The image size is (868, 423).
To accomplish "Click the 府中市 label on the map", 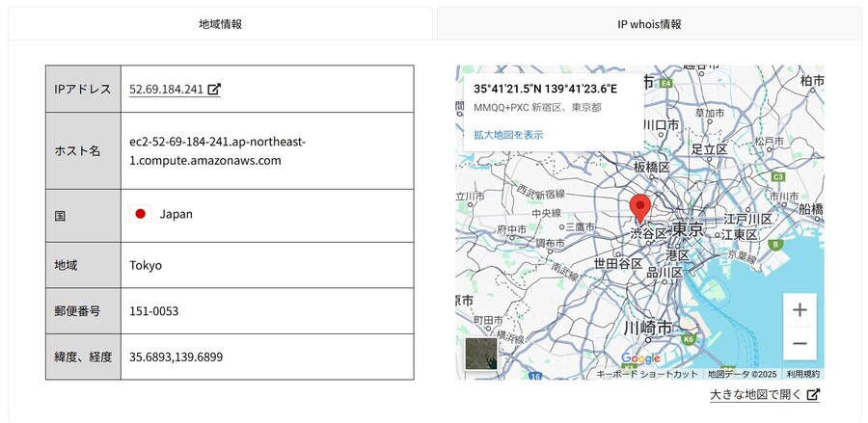I will [511, 229].
